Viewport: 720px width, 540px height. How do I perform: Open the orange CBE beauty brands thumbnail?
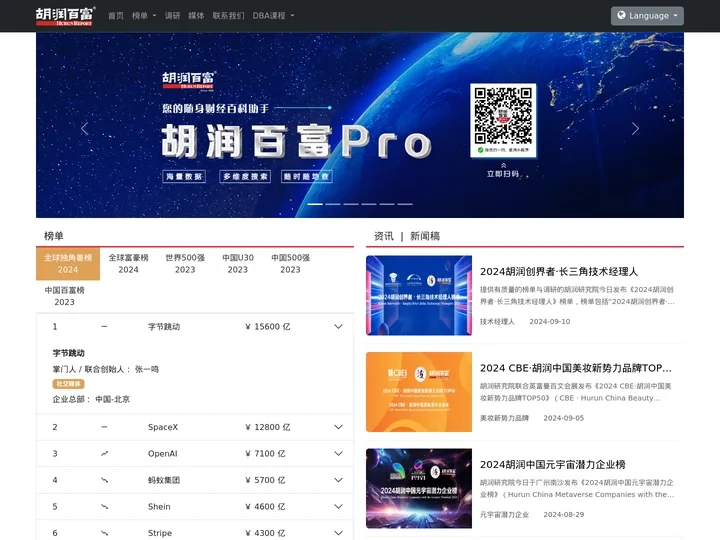419,392
